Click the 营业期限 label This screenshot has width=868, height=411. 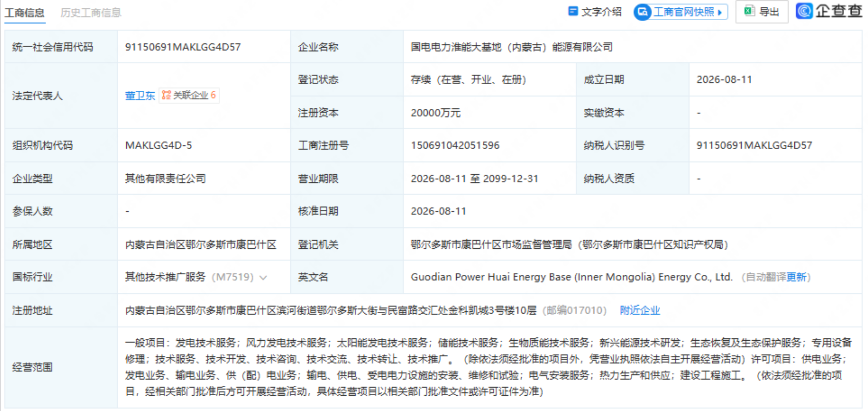click(x=318, y=179)
